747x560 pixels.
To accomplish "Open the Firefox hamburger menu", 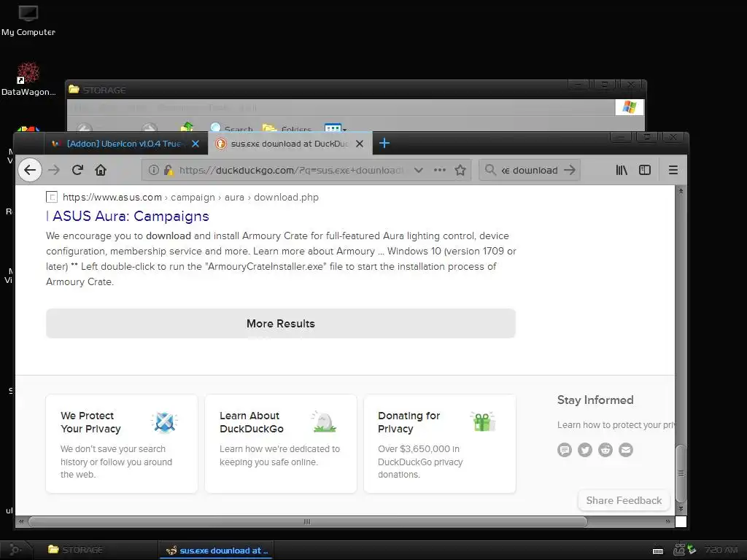I will pos(673,170).
